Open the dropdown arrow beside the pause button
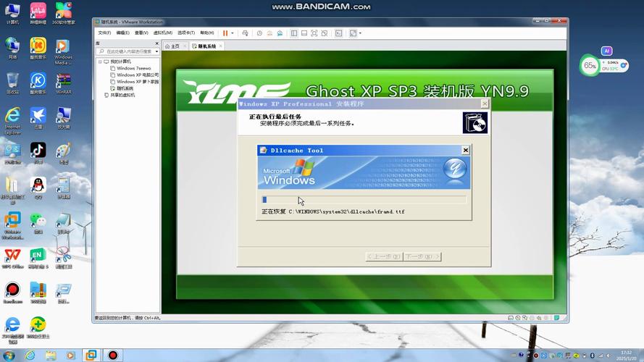This screenshot has height=362, width=644. (233, 33)
